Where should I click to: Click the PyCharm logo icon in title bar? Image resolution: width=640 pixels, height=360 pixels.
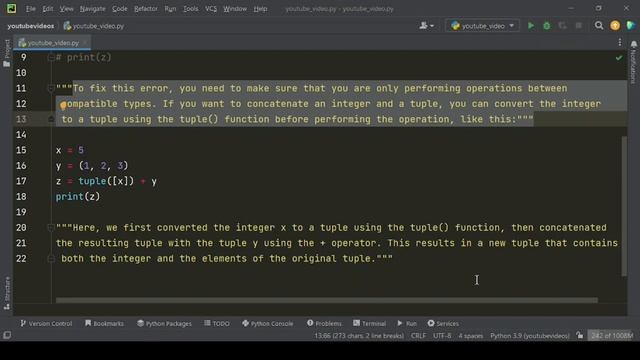pyautogui.click(x=11, y=8)
